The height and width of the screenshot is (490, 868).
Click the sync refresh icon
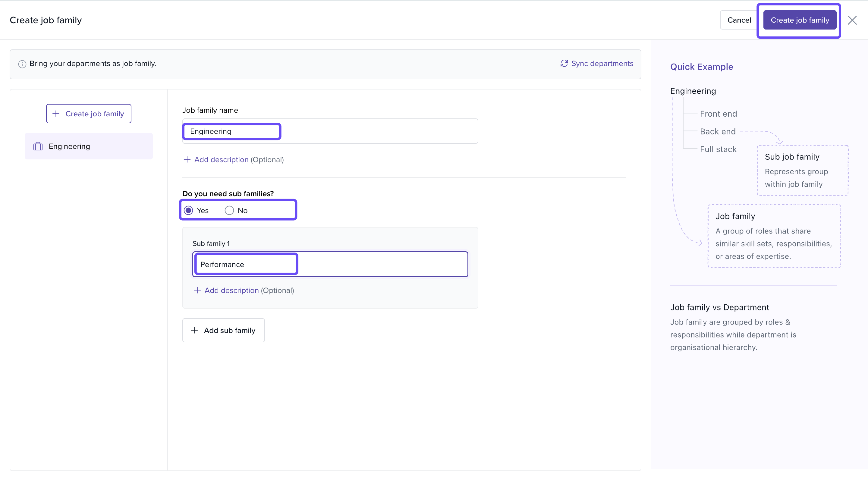click(564, 63)
